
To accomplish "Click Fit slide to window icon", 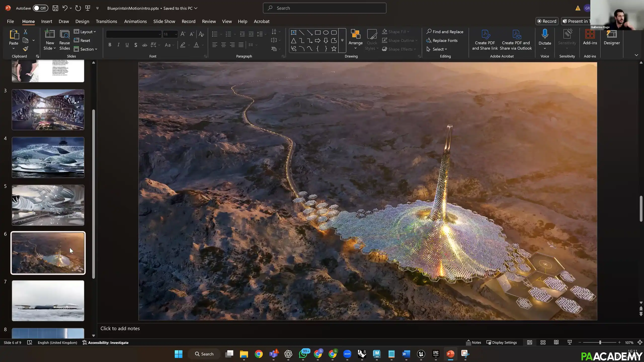I will pyautogui.click(x=640, y=342).
